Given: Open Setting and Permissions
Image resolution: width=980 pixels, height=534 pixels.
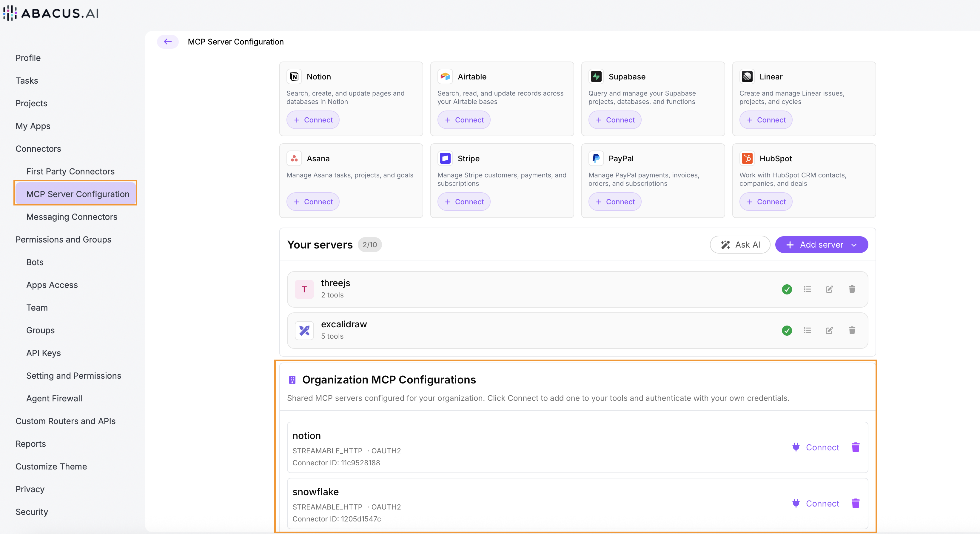Looking at the screenshot, I should pos(74,376).
